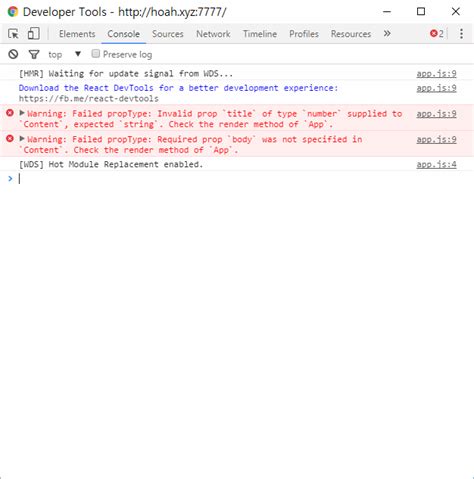
Task: Open app.js:9 link beside React DevTools message
Action: click(x=436, y=88)
